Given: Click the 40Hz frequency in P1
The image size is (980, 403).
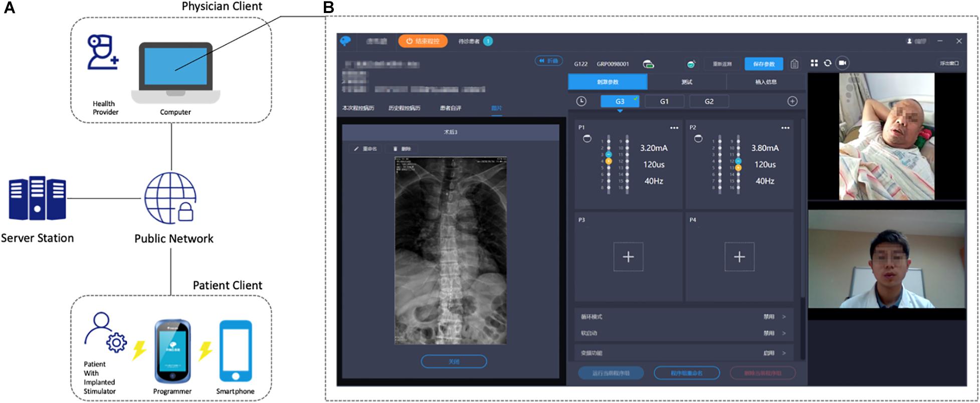Looking at the screenshot, I should tap(654, 181).
